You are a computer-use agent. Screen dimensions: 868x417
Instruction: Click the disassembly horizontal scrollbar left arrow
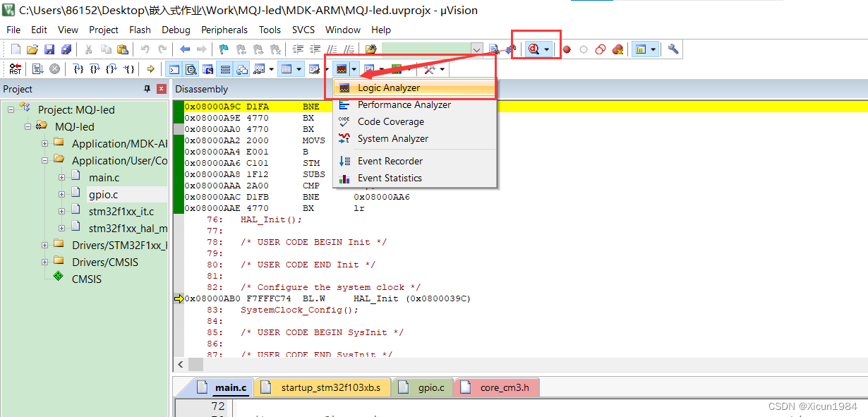pos(181,364)
